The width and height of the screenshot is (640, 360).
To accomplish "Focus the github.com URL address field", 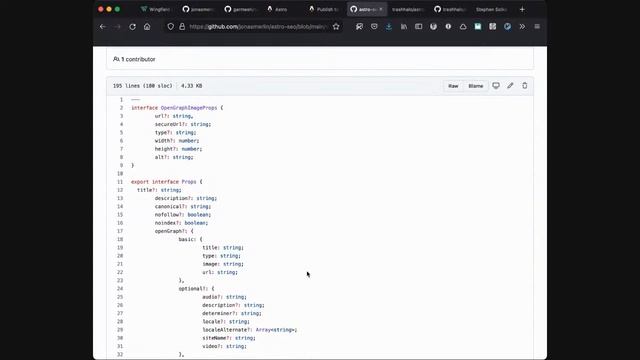I will (258, 27).
